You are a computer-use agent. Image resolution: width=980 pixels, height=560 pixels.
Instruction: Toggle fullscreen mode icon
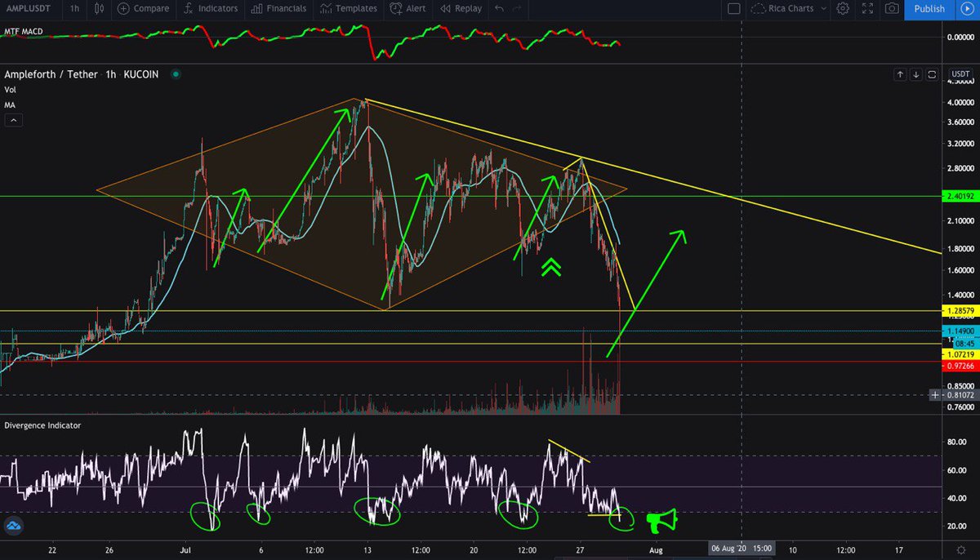(x=867, y=9)
